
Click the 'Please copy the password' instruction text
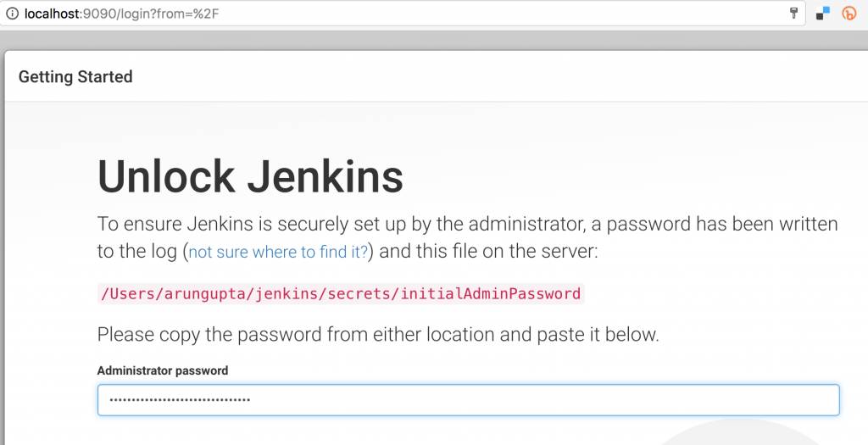[x=378, y=334]
